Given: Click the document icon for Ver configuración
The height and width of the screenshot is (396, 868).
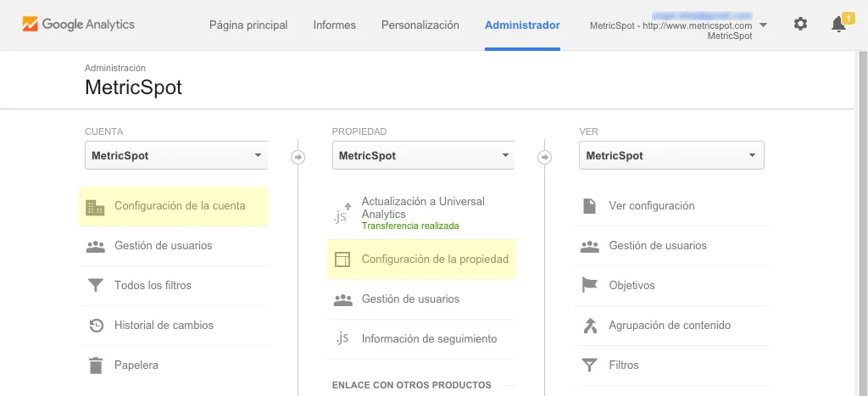Looking at the screenshot, I should click(x=590, y=206).
